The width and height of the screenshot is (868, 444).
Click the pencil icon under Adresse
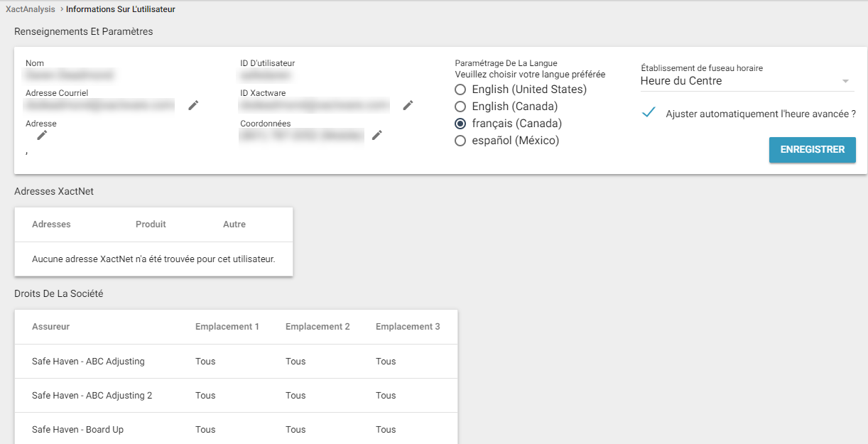[x=42, y=135]
